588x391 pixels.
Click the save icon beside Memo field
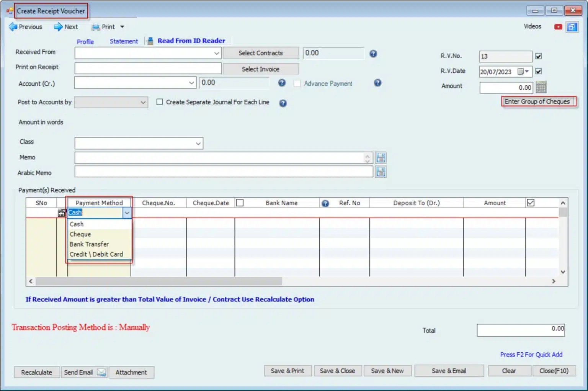click(381, 158)
